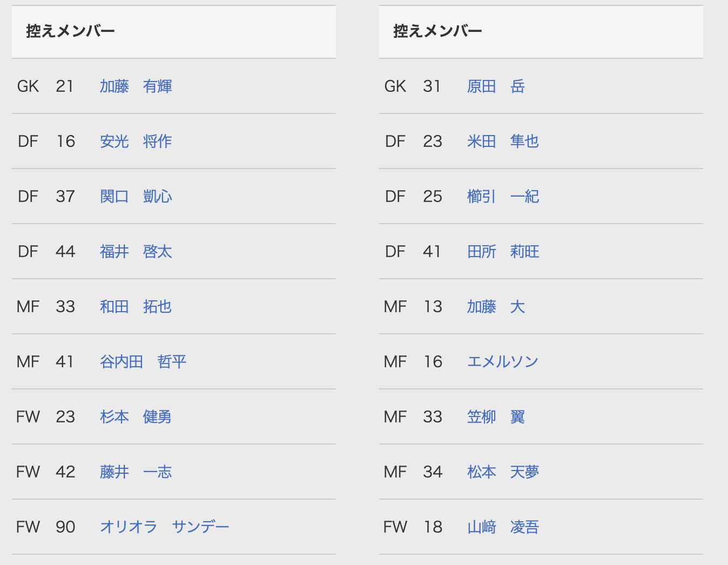Select the 福井 啓太 link
Image resolution: width=728 pixels, height=565 pixels.
click(x=136, y=252)
